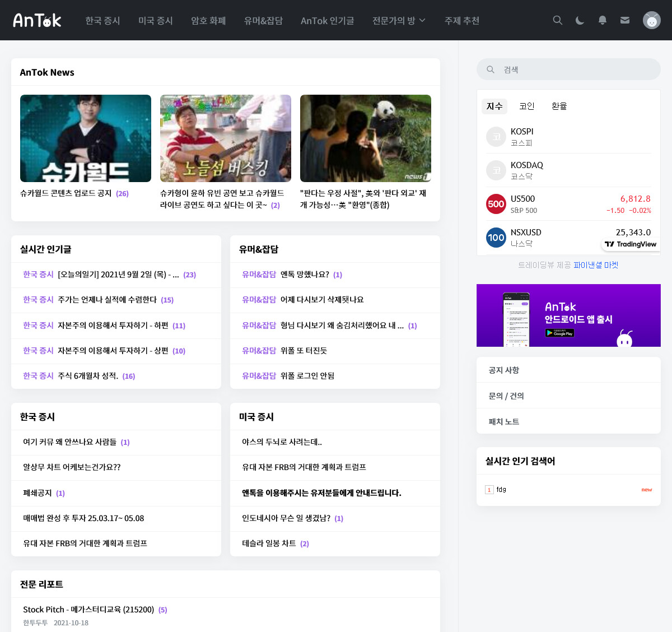The image size is (672, 632).
Task: Click the KOSDAQ index icon
Action: click(496, 170)
